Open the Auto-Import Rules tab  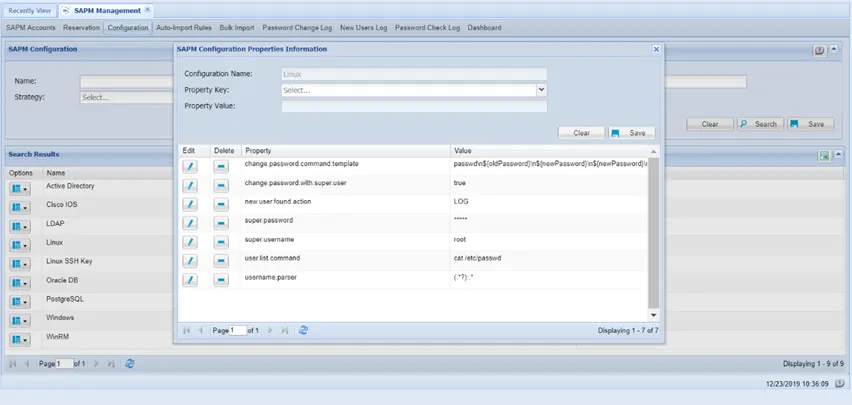(x=184, y=28)
